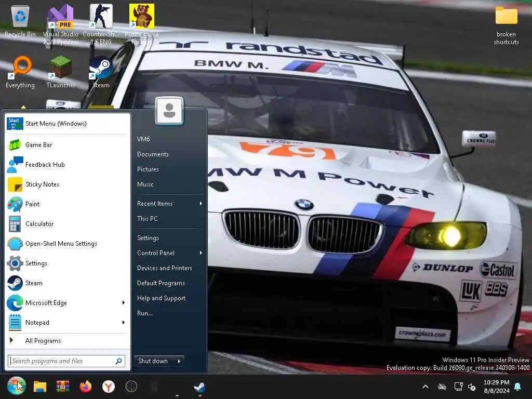This screenshot has height=399, width=532.
Task: Expand the Recent Items submenu arrow
Action: 201,204
